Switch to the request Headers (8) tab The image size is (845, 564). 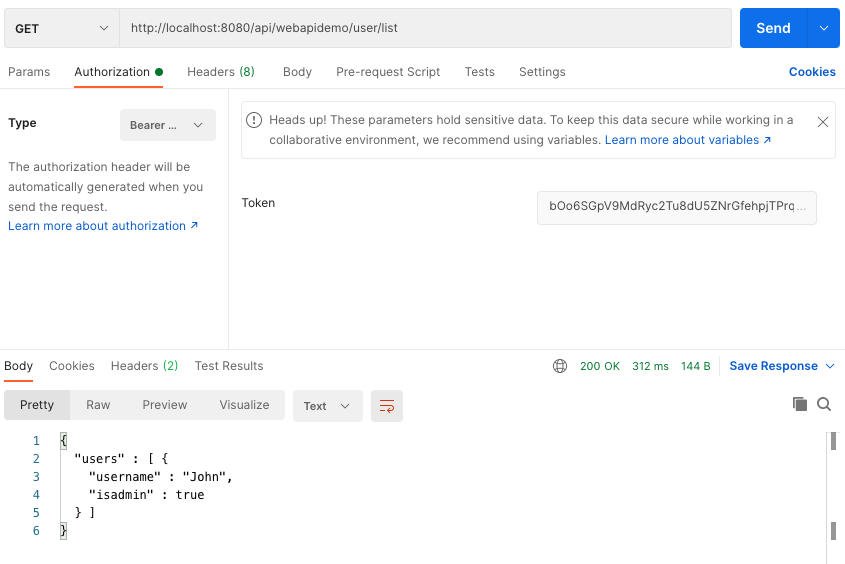pyautogui.click(x=220, y=72)
